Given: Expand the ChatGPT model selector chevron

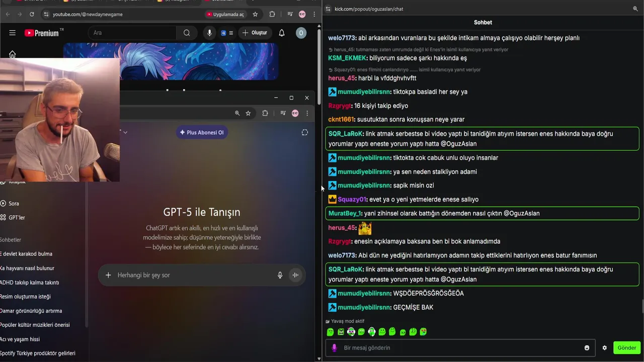Looking at the screenshot, I should tap(125, 132).
